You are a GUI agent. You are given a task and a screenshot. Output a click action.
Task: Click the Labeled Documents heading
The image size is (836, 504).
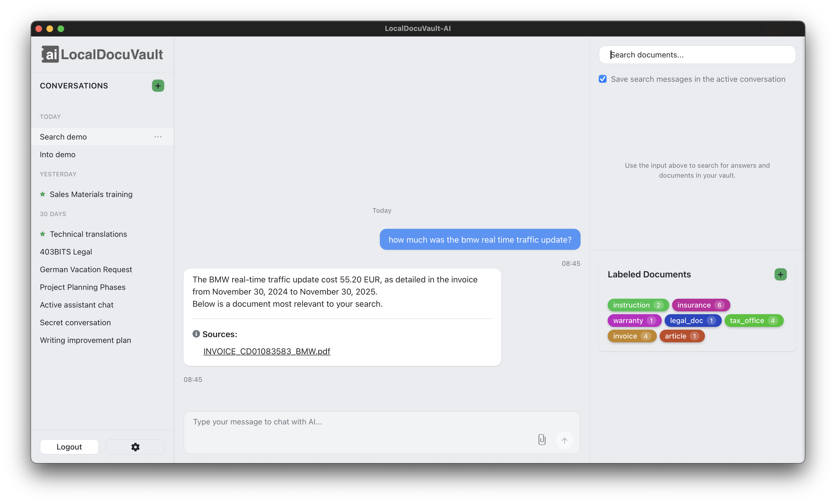point(649,274)
